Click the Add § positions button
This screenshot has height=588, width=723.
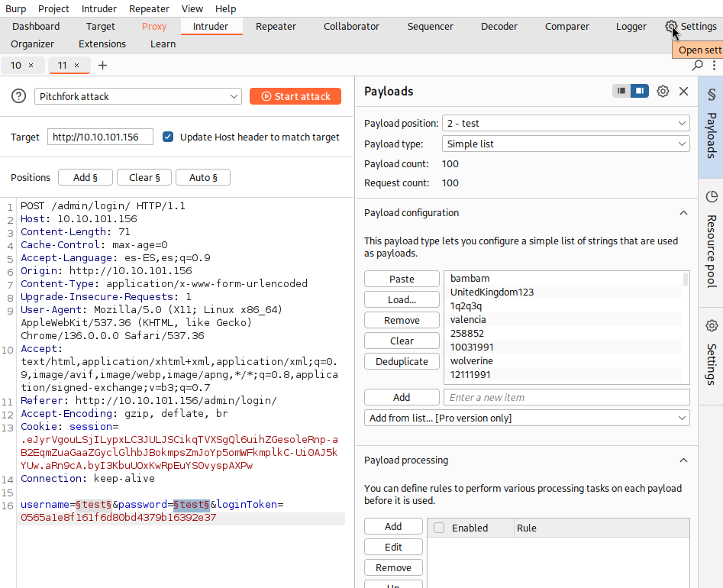(x=86, y=178)
